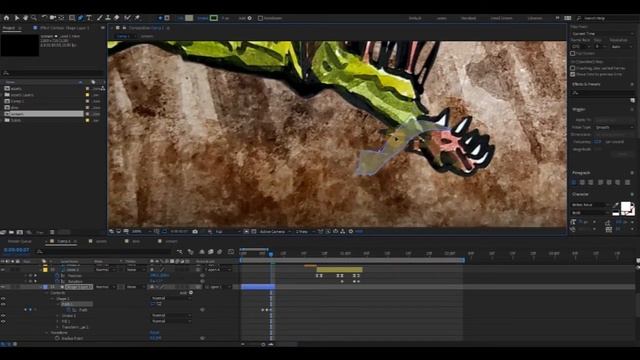Hide Stroke 1 using its eye icon
This screenshot has height=360, width=640.
[x=3, y=316]
